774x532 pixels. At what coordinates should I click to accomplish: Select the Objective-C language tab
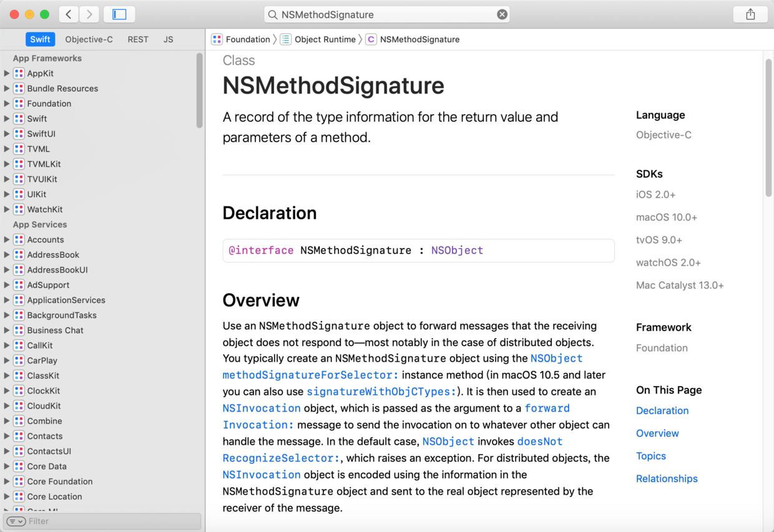89,39
